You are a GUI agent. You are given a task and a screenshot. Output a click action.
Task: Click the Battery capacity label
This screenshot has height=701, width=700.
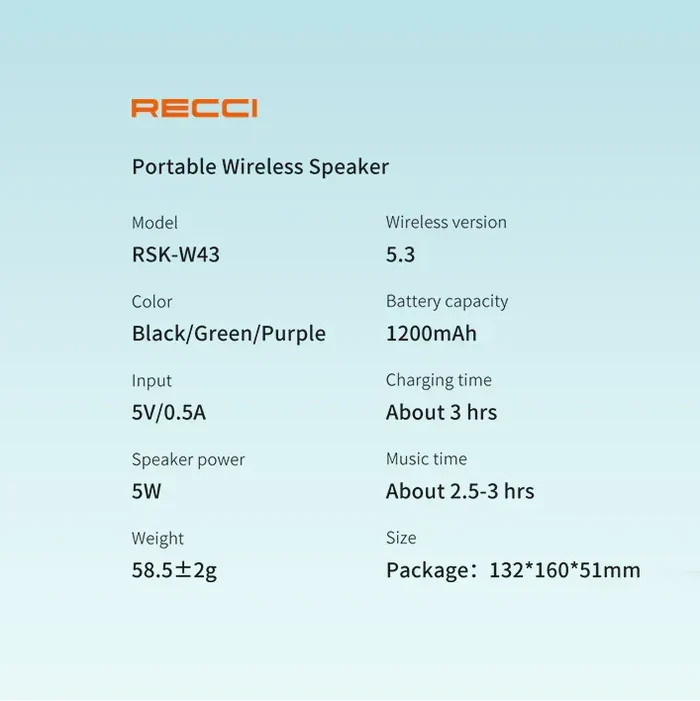(447, 301)
